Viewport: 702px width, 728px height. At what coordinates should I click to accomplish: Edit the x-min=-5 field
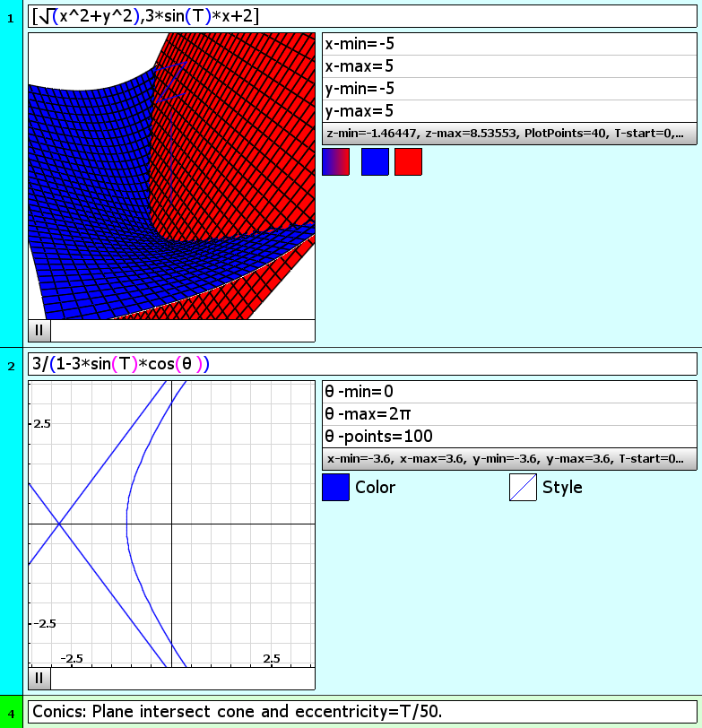[508, 44]
